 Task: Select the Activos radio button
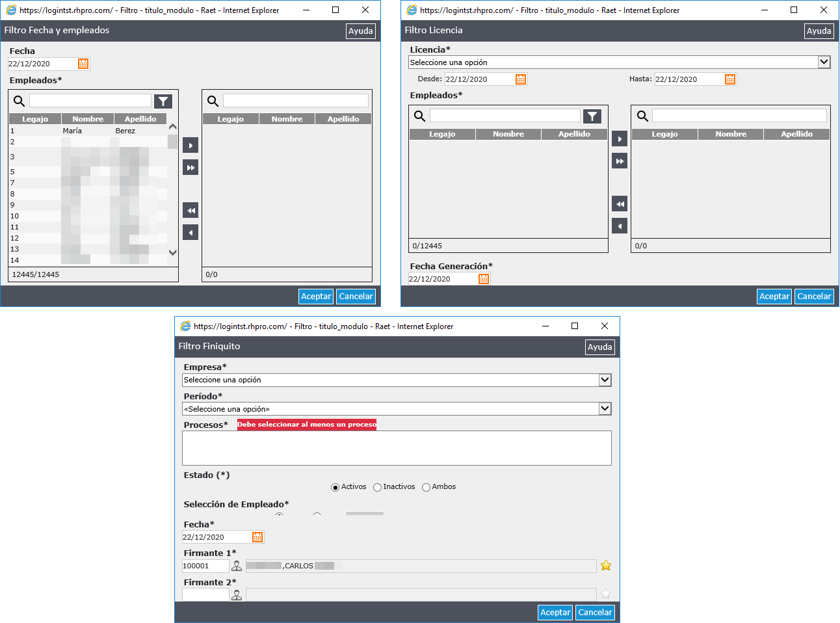click(335, 487)
